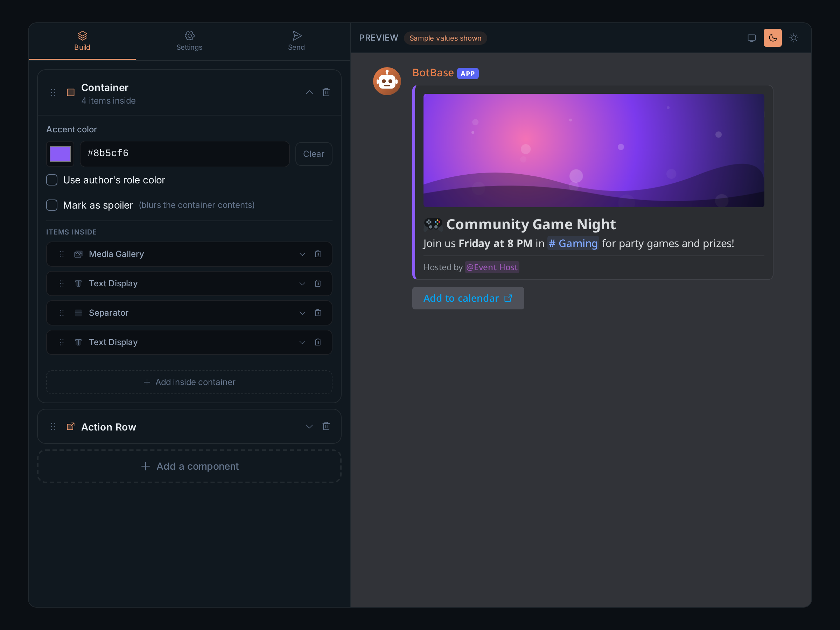Grab the Container drag handle
840x630 pixels.
tap(53, 92)
